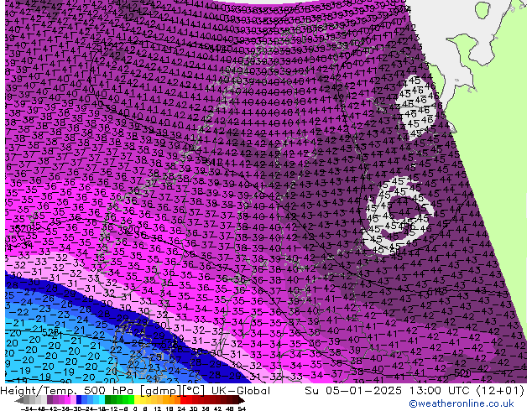
Task: Click the '504' contour label near the top
Action: point(403,9)
